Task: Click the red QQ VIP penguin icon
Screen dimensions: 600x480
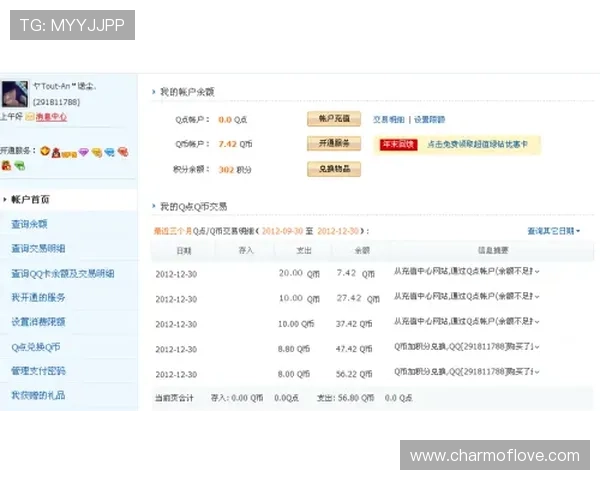Action: pos(56,152)
